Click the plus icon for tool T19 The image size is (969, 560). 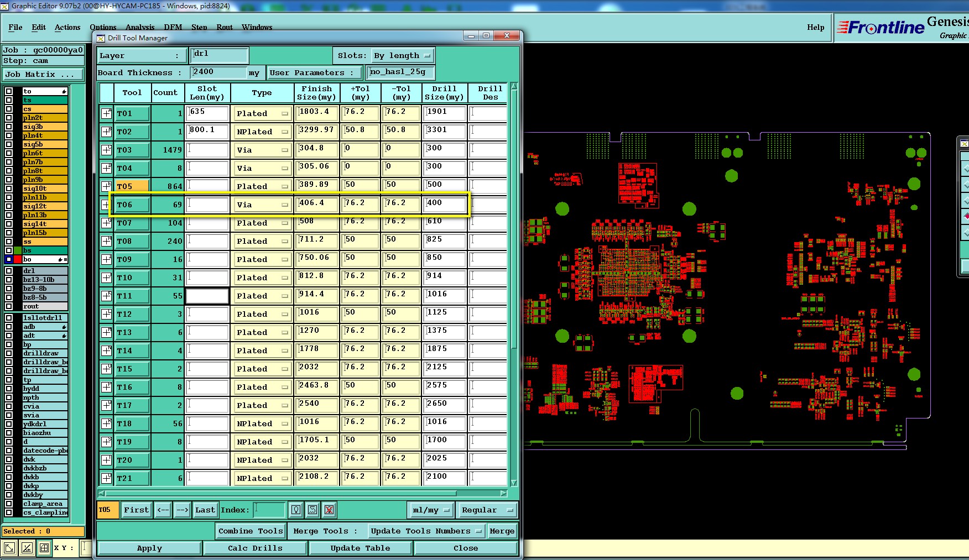pos(106,442)
